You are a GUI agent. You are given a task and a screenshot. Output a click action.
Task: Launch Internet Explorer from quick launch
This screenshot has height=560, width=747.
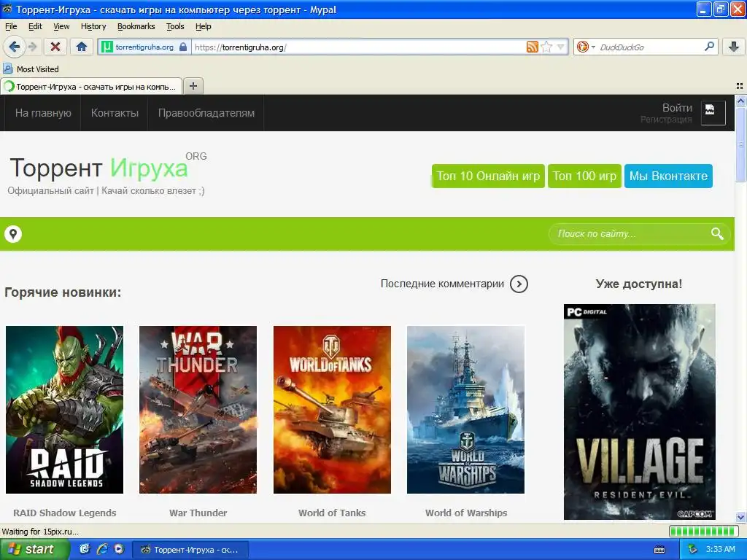pyautogui.click(x=101, y=549)
